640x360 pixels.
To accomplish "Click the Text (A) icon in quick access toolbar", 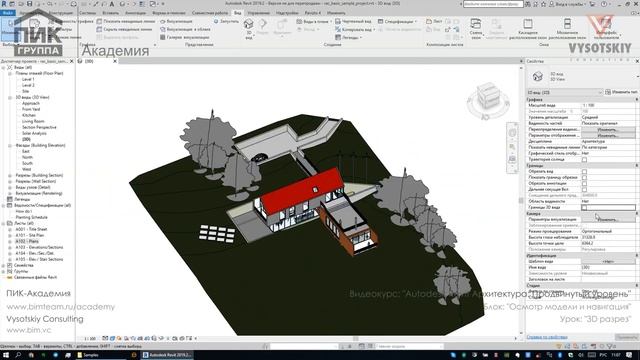I will [x=112, y=4].
